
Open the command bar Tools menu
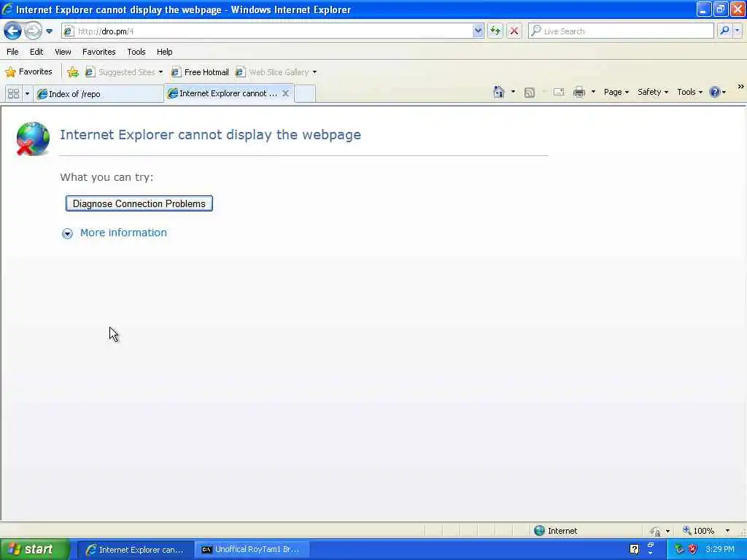click(x=689, y=92)
